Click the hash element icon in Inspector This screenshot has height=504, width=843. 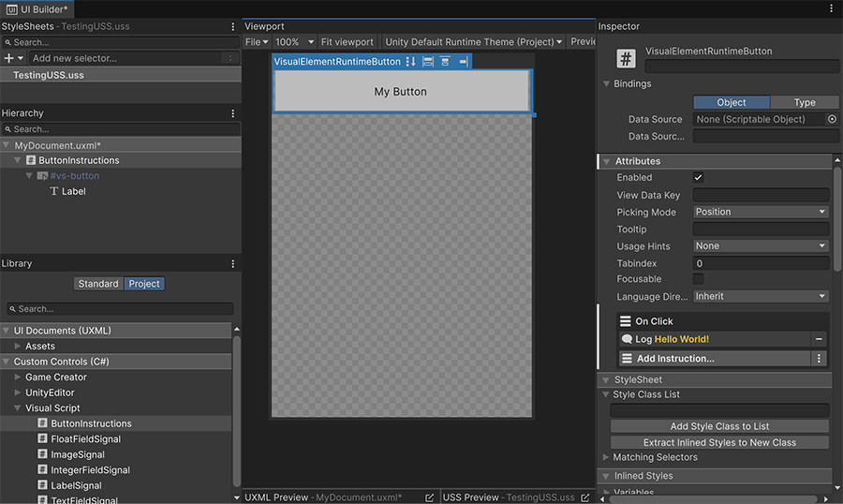(626, 59)
